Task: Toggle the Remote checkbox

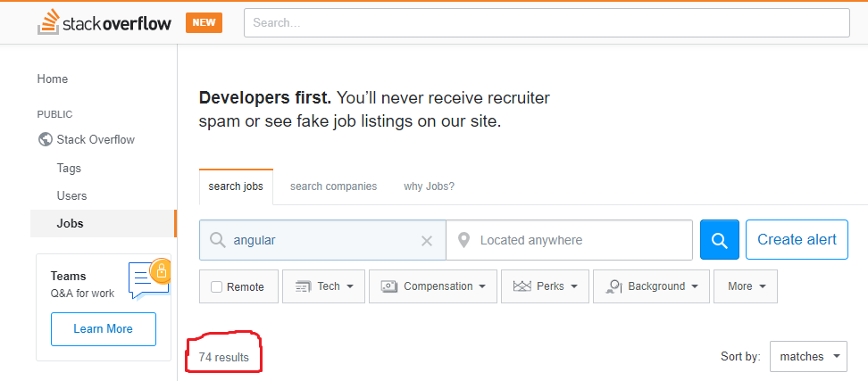Action: pyautogui.click(x=217, y=287)
